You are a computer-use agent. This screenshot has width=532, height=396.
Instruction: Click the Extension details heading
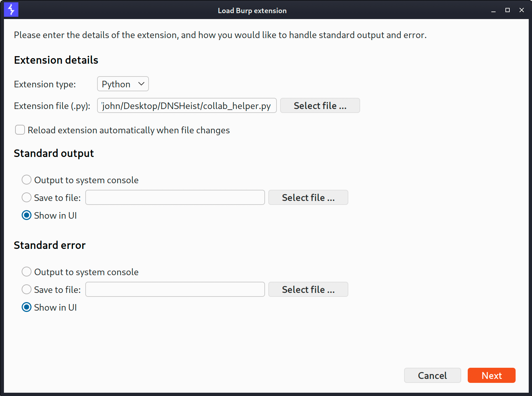pos(56,60)
